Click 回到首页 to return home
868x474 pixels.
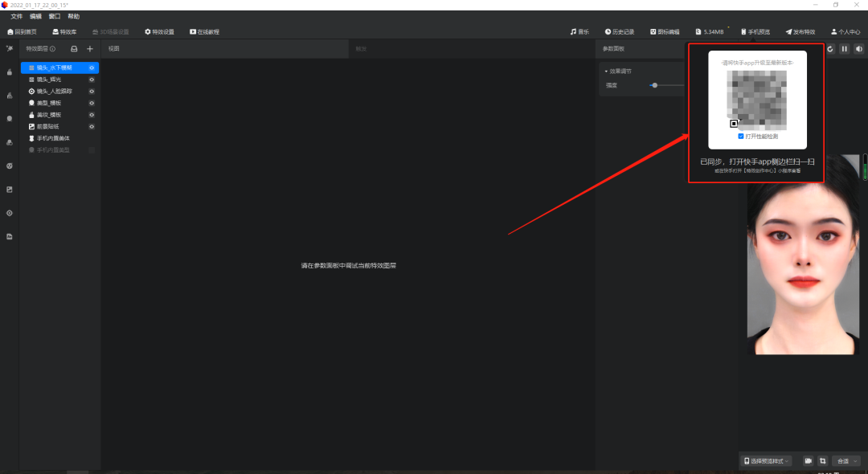tap(22, 32)
